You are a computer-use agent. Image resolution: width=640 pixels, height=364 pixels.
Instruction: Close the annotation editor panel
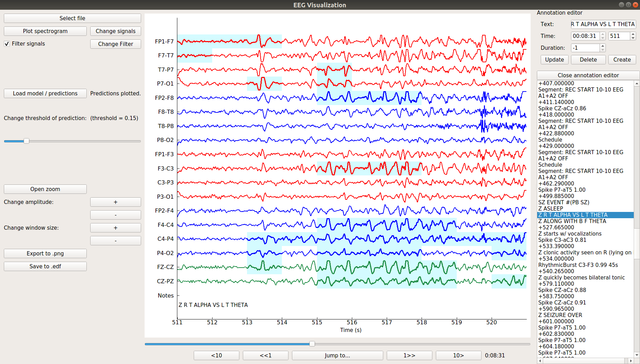(588, 76)
